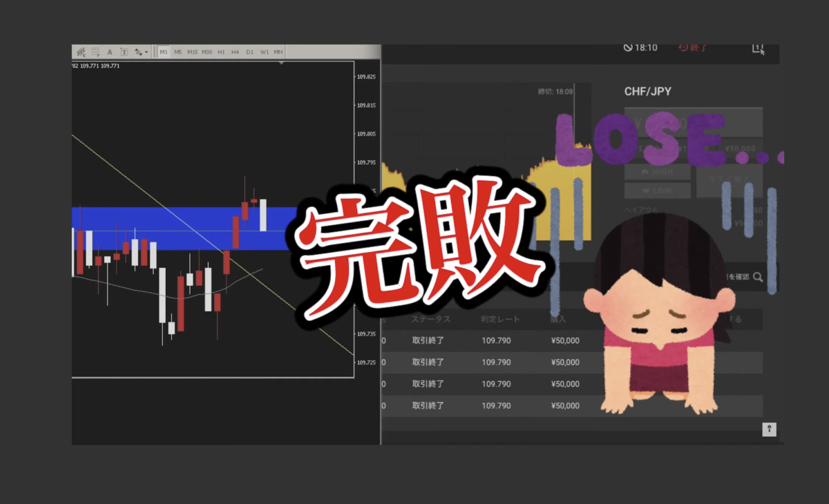Click the LOW trade button

point(657,191)
